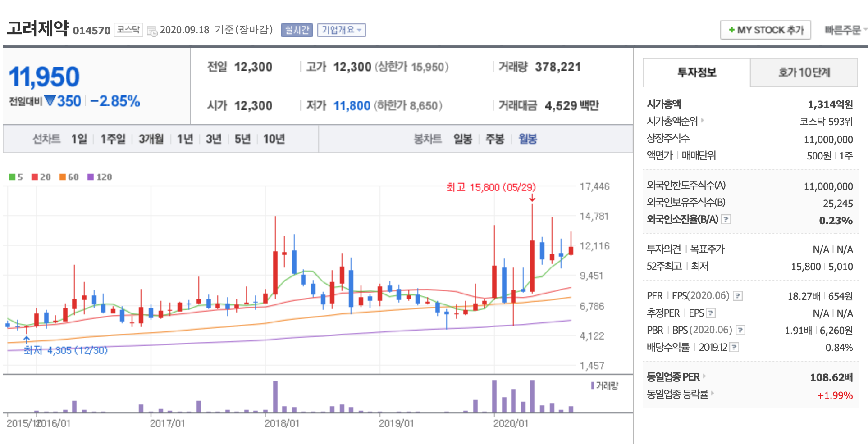Click the orange 60-period moving average legend

point(69,177)
